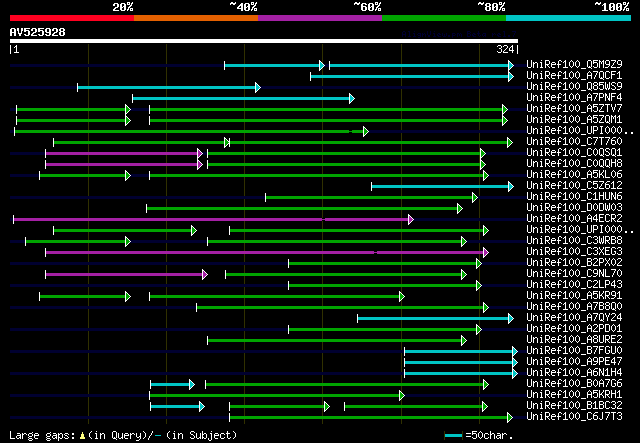Click the UniRef100_A5ZQM1 label
Screen dimensions: 640x443
(574, 120)
